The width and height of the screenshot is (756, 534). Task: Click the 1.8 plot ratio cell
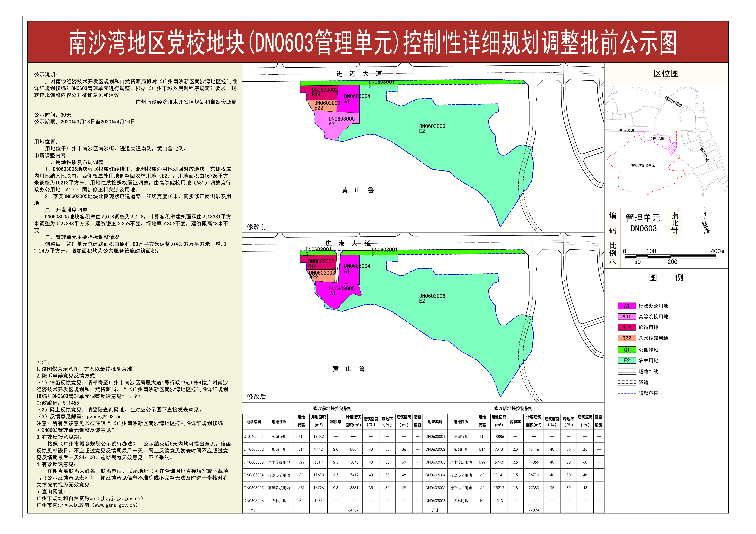click(515, 488)
